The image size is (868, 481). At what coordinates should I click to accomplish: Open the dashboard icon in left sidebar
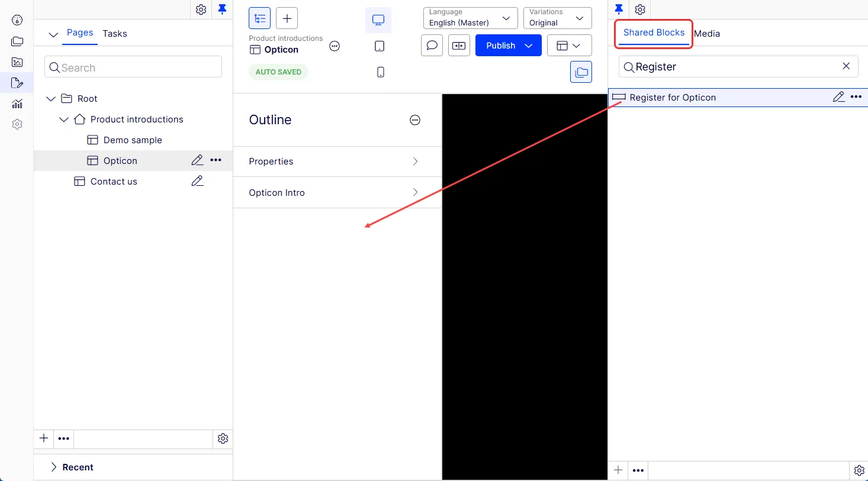[17, 20]
